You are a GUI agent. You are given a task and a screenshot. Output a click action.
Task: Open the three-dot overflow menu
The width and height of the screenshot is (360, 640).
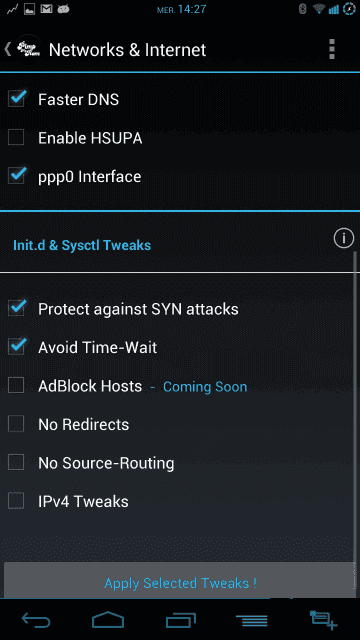pyautogui.click(x=331, y=49)
